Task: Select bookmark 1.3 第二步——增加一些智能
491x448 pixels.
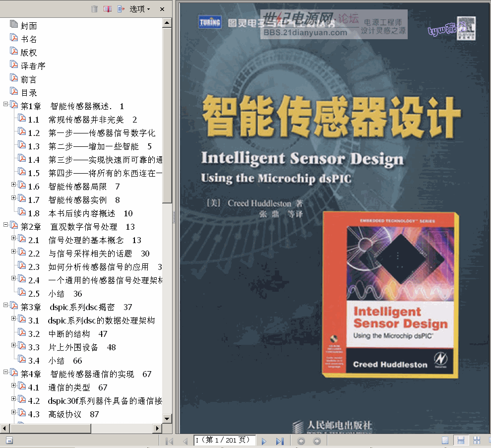Action: click(x=90, y=147)
